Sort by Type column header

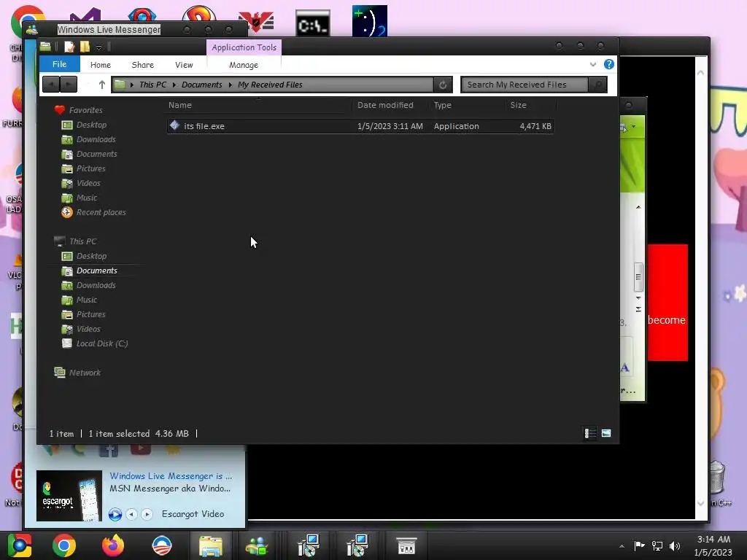pos(467,105)
